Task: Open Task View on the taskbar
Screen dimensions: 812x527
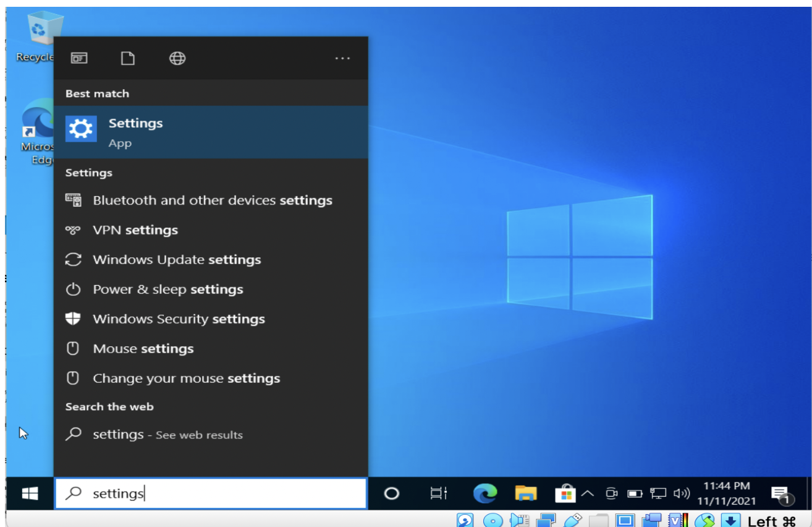Action: click(x=438, y=493)
